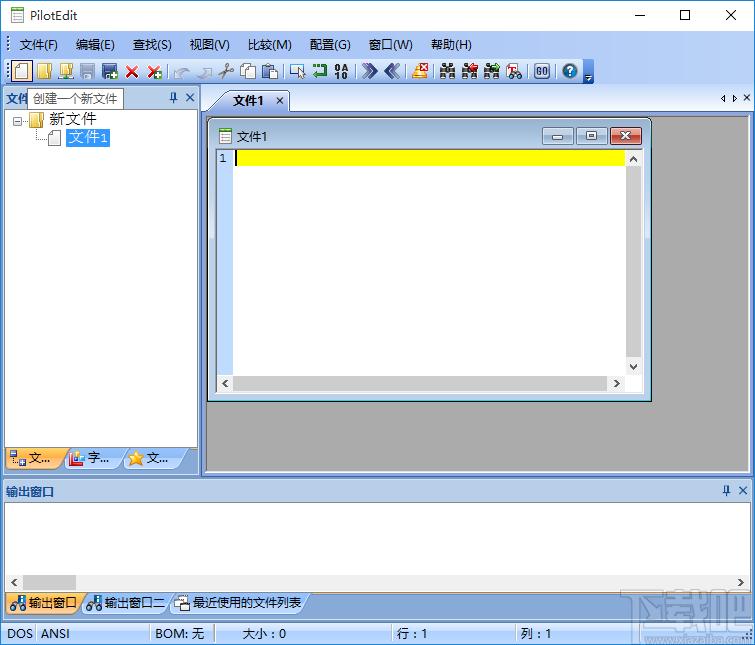Click output horizontal scrollbar thumb
The height and width of the screenshot is (645, 755).
49,582
